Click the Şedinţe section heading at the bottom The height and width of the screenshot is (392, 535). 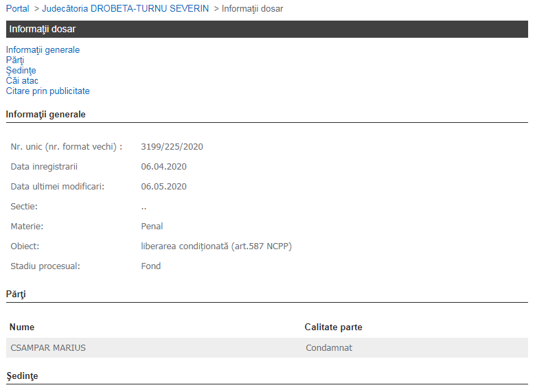(21, 376)
